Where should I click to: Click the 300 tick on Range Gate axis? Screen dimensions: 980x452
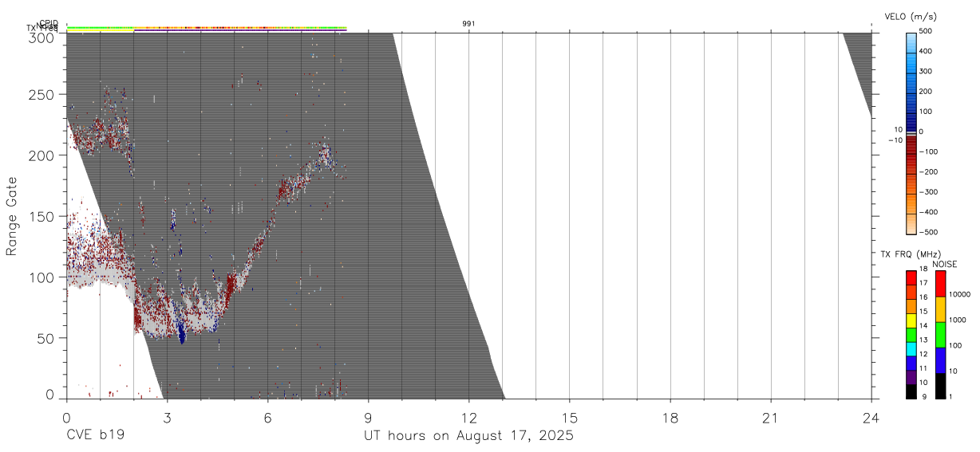[42, 37]
